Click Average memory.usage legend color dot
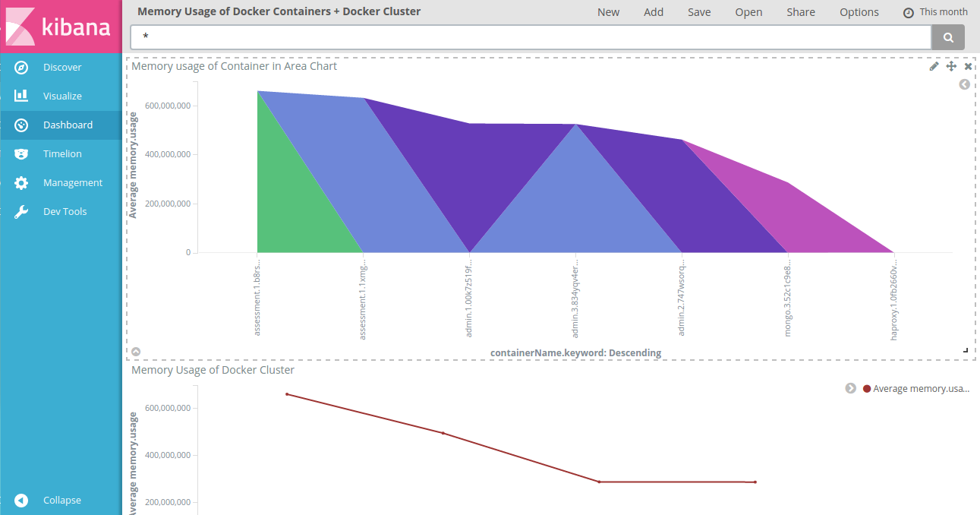 (x=867, y=389)
